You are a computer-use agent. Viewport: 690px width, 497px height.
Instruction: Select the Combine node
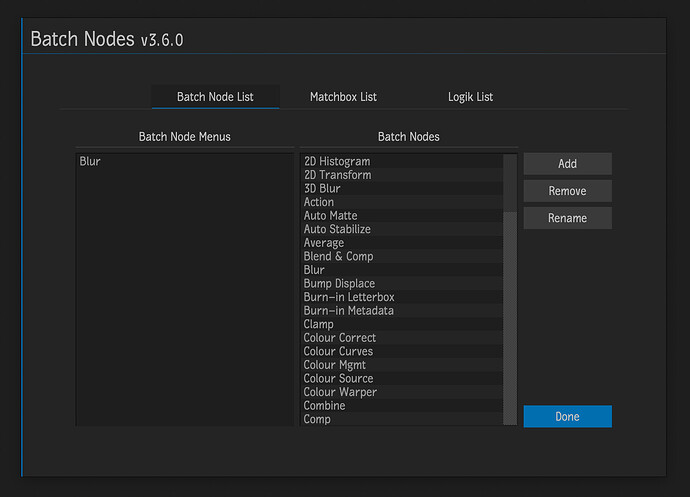[x=402, y=405]
